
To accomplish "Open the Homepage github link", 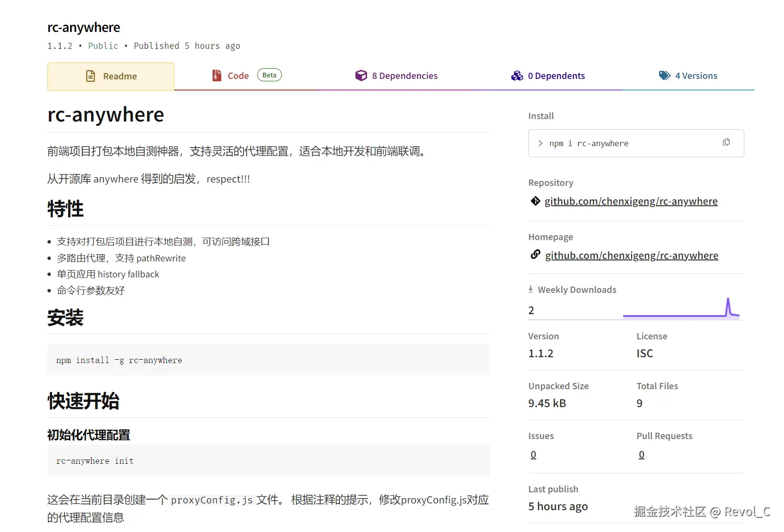I will coord(631,256).
